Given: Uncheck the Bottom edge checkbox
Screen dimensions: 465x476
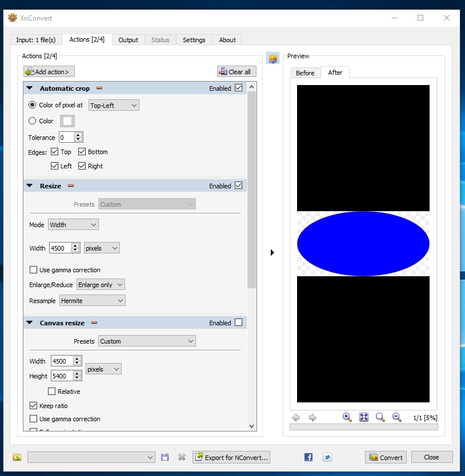Looking at the screenshot, I should pyautogui.click(x=82, y=151).
